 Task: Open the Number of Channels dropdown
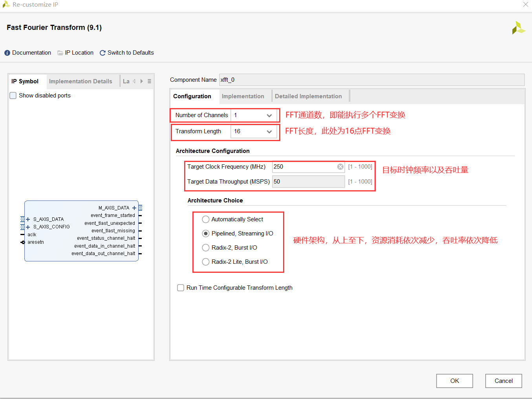coord(254,115)
